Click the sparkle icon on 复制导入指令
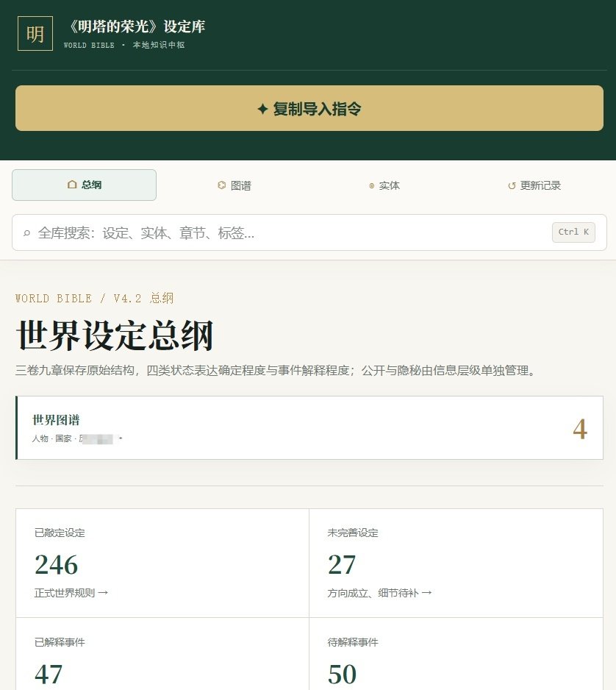616x690 pixels. (x=262, y=109)
